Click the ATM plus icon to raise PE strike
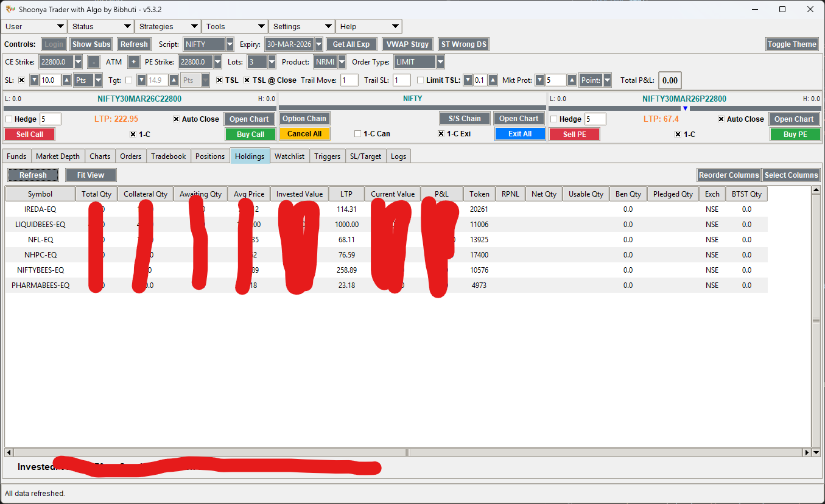 135,61
